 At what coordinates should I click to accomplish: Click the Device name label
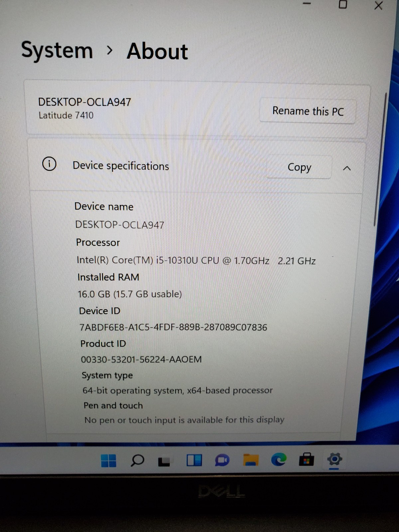tap(104, 206)
